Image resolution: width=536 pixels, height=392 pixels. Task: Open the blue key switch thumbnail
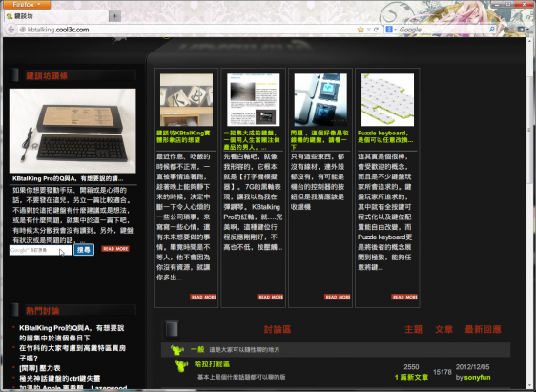pyautogui.click(x=320, y=100)
